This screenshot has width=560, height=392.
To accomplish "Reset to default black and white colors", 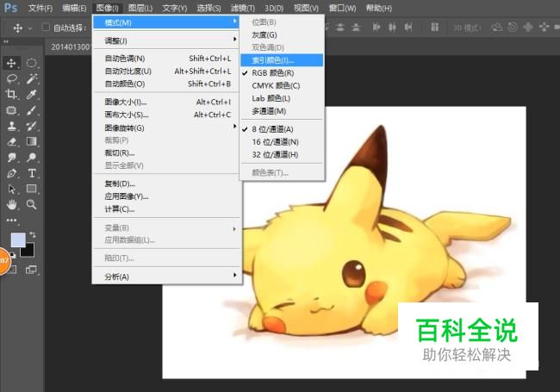I will click(x=13, y=254).
